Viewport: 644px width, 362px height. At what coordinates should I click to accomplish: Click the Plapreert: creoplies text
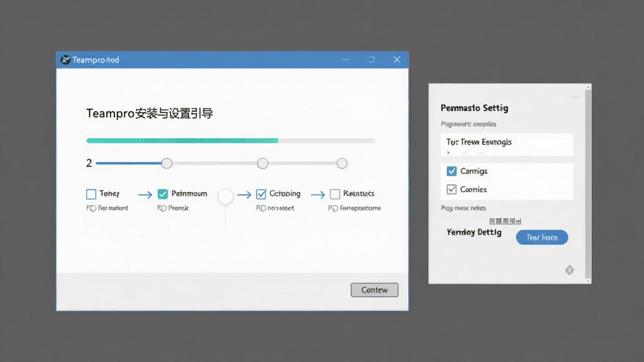469,124
